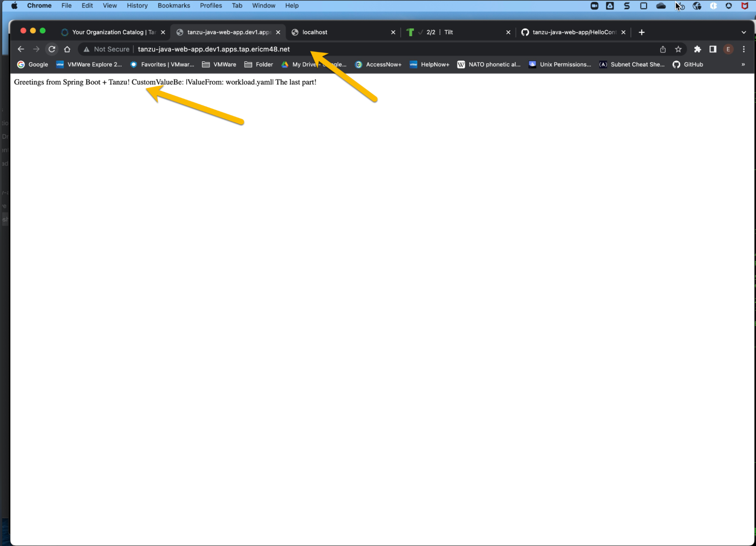756x546 pixels.
Task: Click the address bar URL field
Action: (214, 49)
